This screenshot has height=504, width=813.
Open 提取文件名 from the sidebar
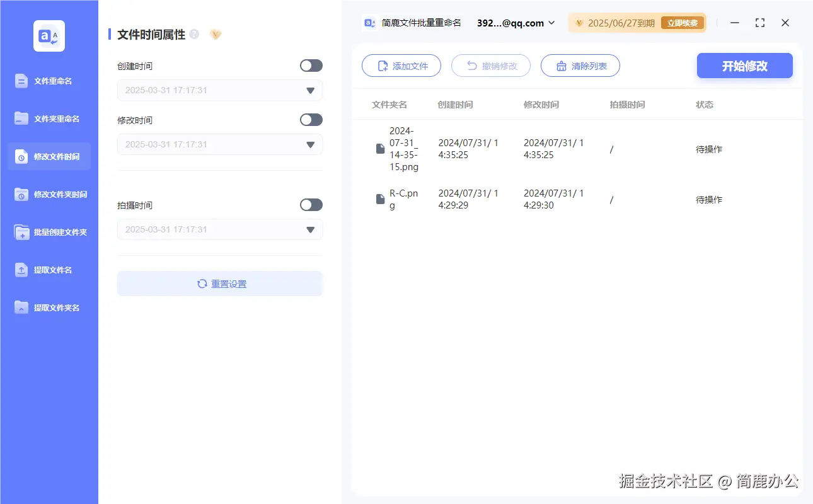[49, 270]
